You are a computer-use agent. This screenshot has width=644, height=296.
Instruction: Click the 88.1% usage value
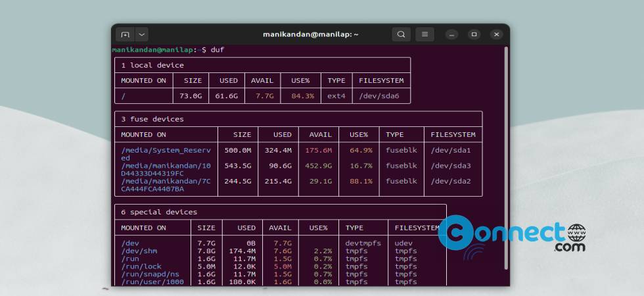[361, 182]
